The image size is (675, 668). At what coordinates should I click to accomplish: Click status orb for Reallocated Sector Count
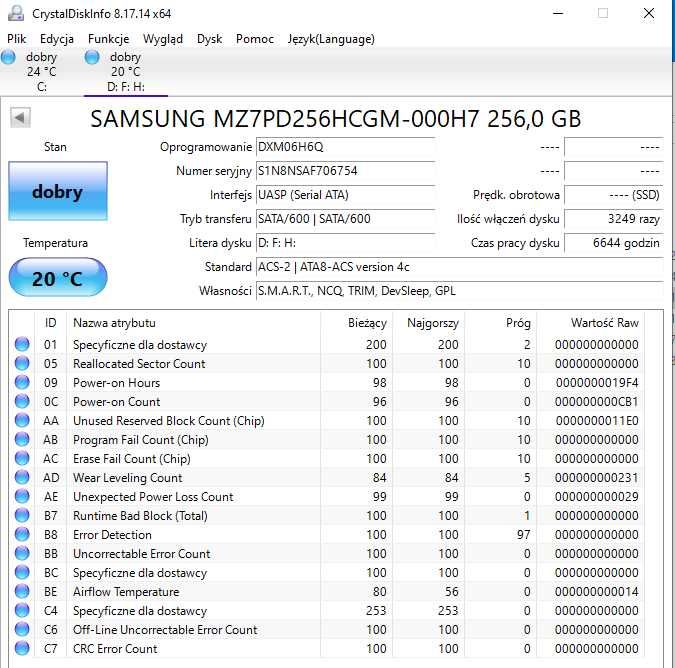[x=22, y=363]
